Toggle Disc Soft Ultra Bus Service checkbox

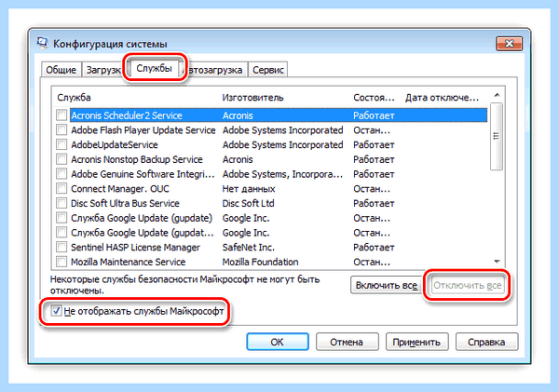(61, 203)
